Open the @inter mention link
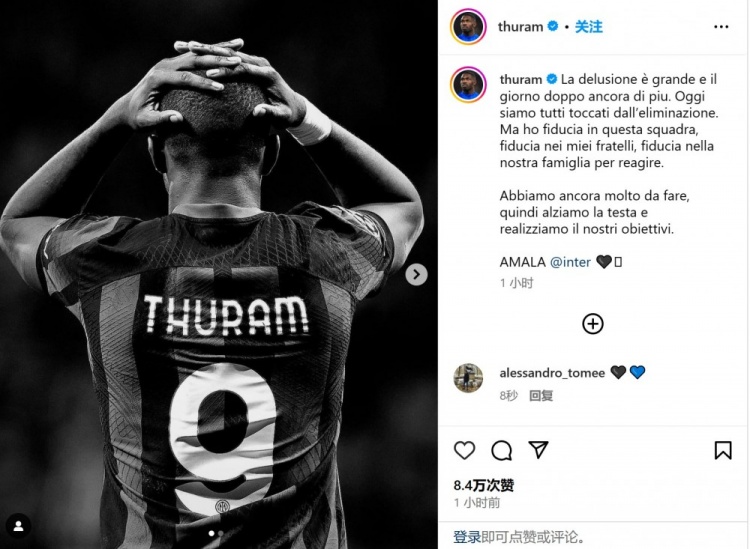 click(x=570, y=262)
